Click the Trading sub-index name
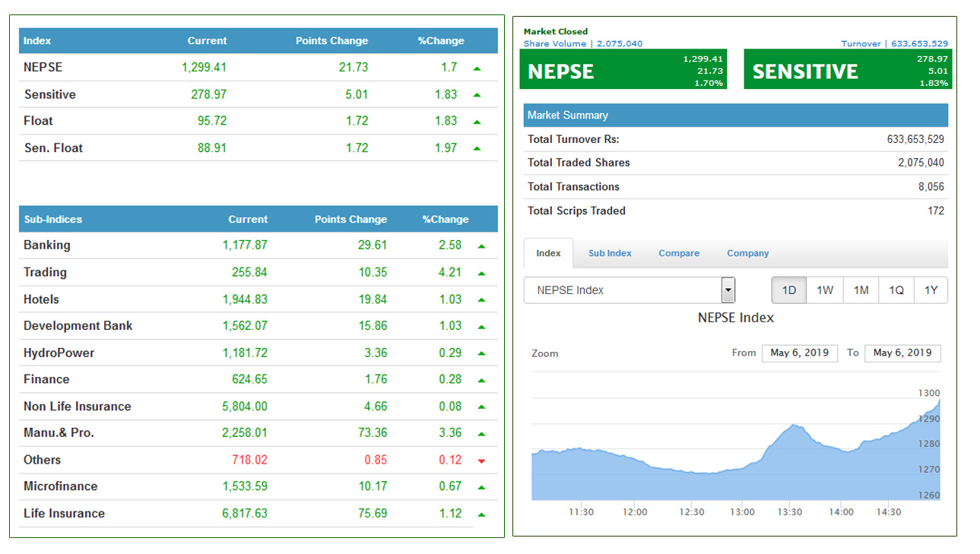Screen dimensions: 980x554 pos(45,272)
